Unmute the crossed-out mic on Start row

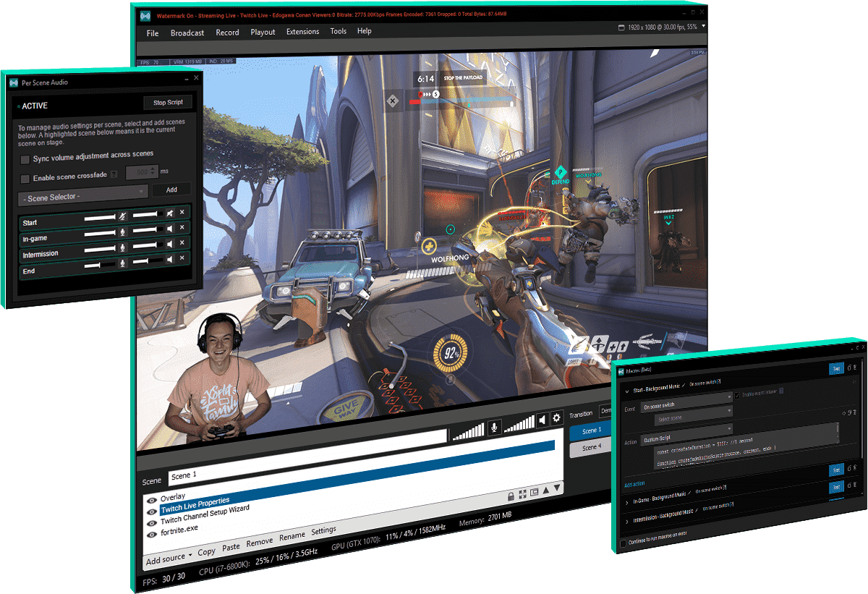(x=122, y=217)
